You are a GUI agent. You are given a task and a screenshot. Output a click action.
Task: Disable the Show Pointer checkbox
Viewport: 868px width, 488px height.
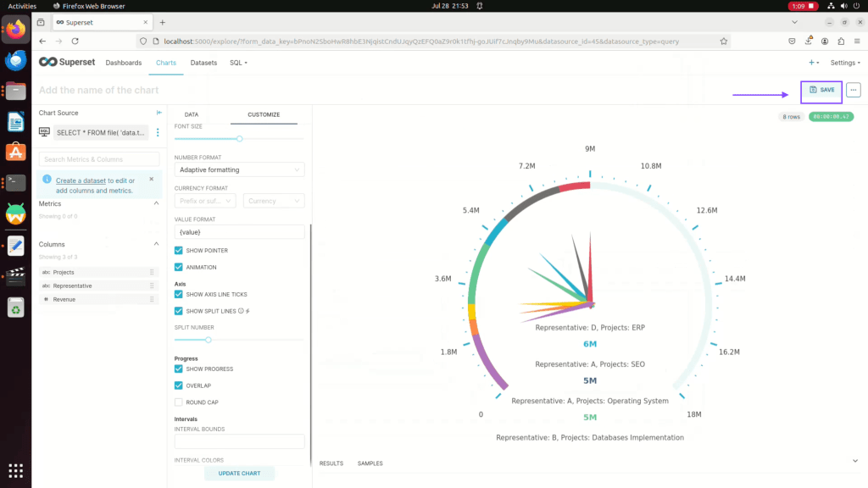179,251
